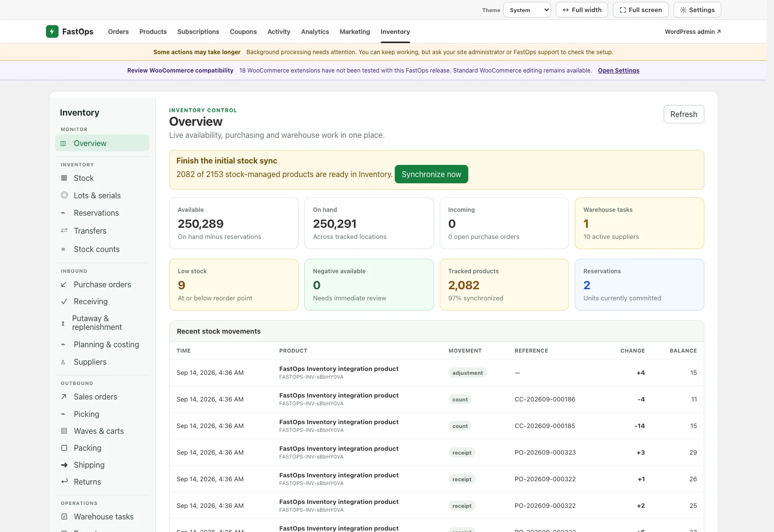Click the Sales orders arrow icon
774x532 pixels.
(x=63, y=397)
